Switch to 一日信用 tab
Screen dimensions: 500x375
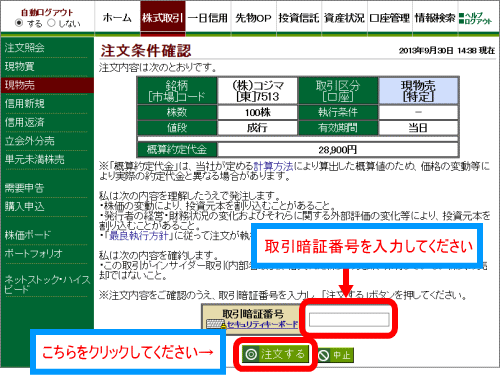[208, 18]
